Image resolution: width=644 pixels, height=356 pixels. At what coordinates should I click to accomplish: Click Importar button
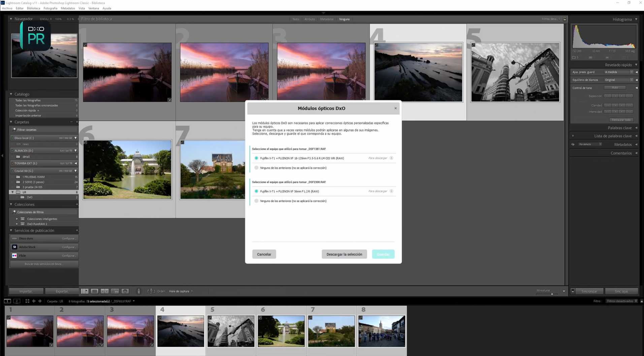[26, 291]
